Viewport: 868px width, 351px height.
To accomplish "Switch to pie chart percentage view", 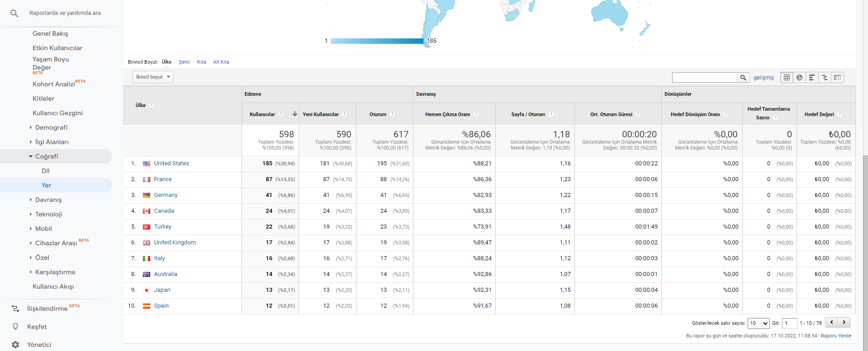I will (799, 78).
